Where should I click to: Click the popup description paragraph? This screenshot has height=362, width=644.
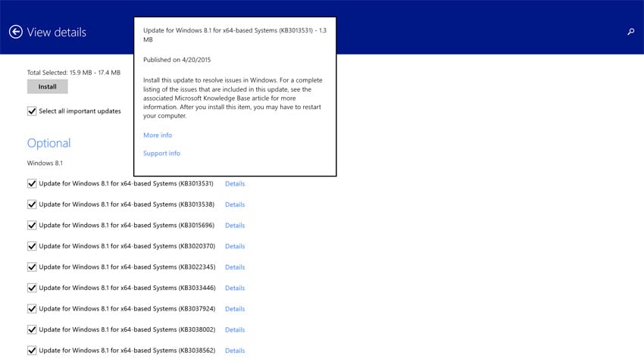pos(233,98)
